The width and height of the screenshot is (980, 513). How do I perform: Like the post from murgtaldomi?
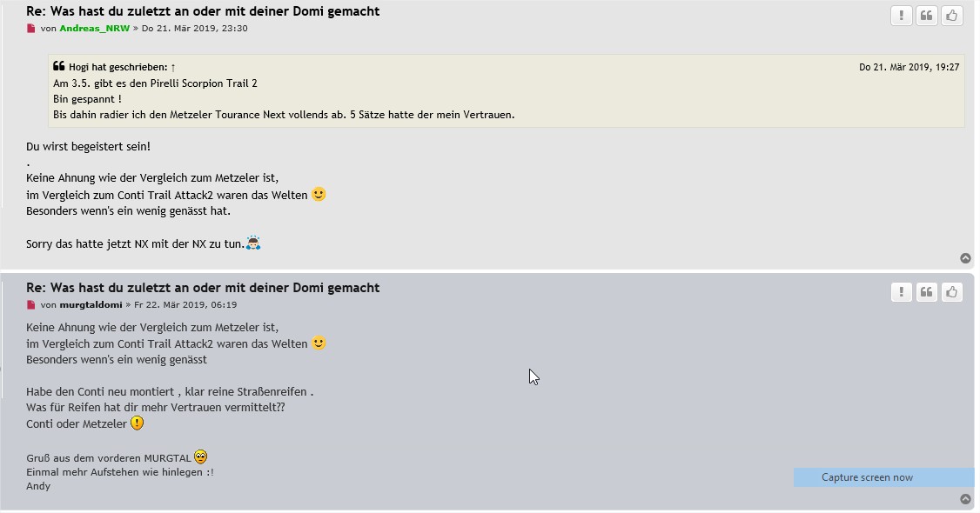pyautogui.click(x=952, y=292)
